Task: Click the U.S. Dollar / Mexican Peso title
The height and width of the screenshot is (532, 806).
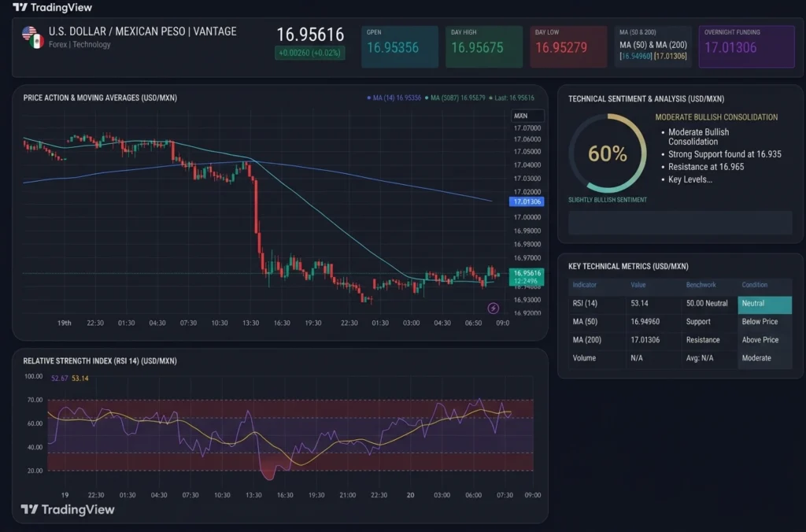Action: point(142,31)
